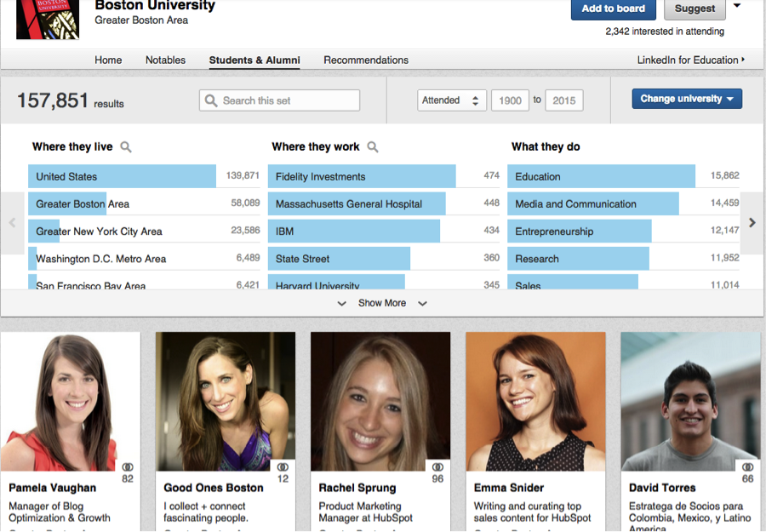766x532 pixels.
Task: Expand facets with Show More
Action: pyautogui.click(x=382, y=303)
